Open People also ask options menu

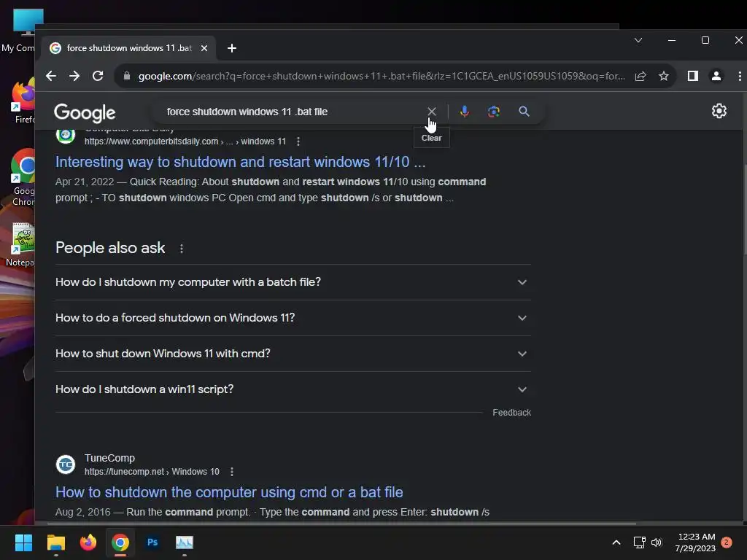(x=182, y=249)
